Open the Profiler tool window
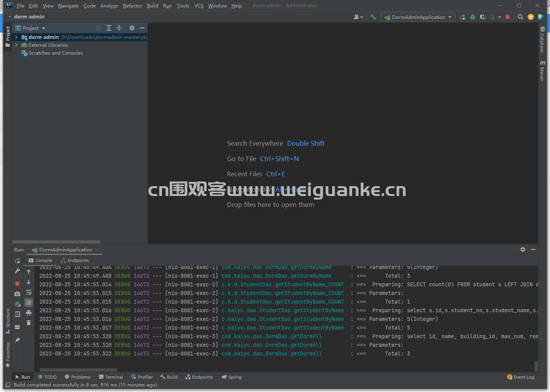The image size is (550, 392). (142, 377)
